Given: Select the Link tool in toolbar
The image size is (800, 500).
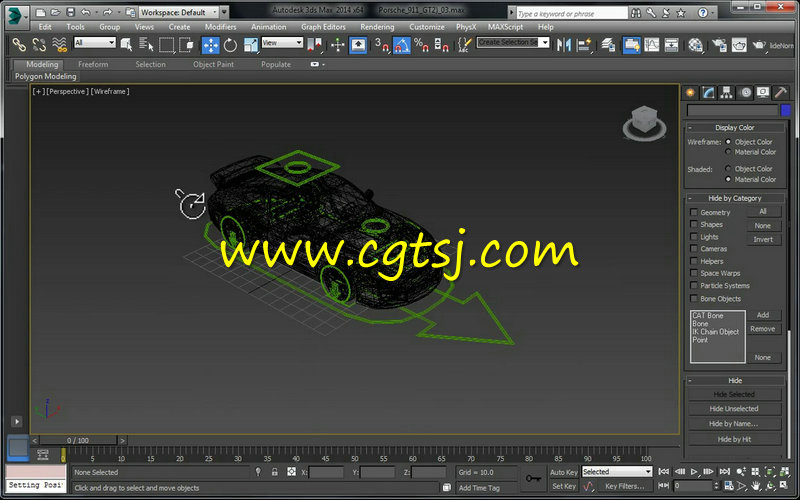Looking at the screenshot, I should pyautogui.click(x=19, y=45).
